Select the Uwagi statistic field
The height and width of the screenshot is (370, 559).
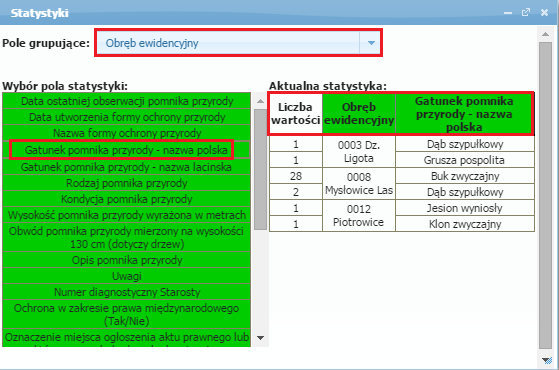click(126, 276)
